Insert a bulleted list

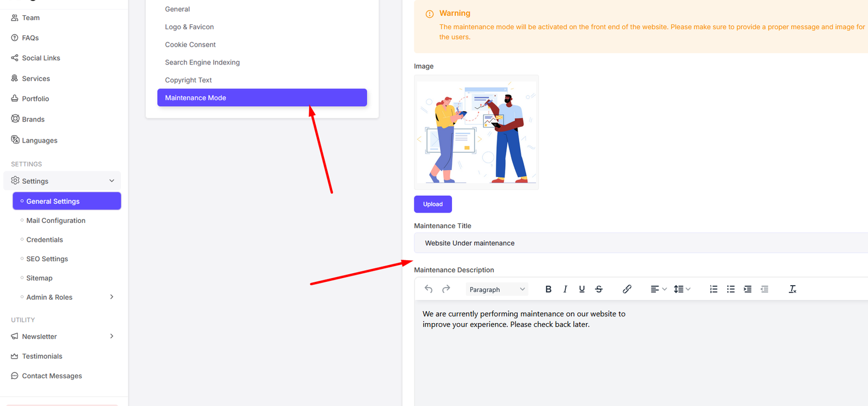click(731, 289)
